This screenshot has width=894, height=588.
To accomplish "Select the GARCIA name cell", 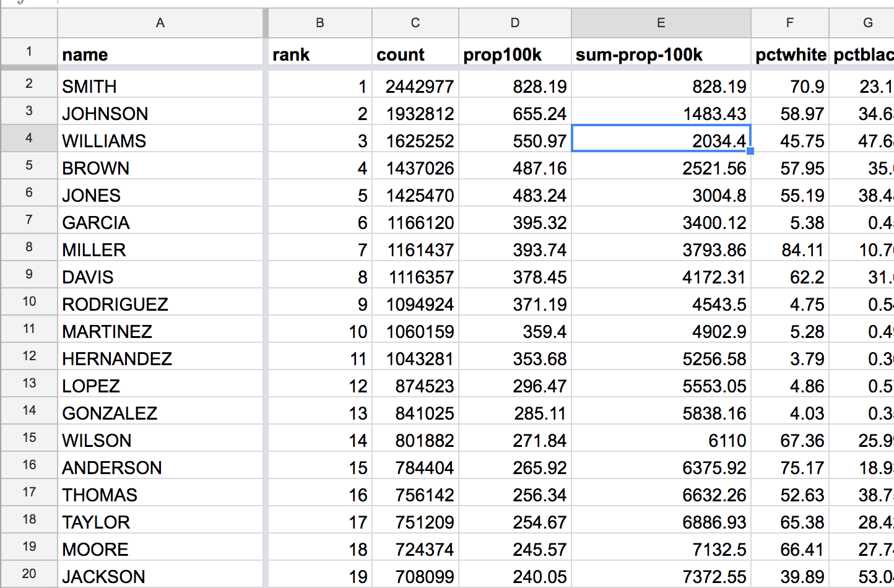I will click(x=160, y=220).
